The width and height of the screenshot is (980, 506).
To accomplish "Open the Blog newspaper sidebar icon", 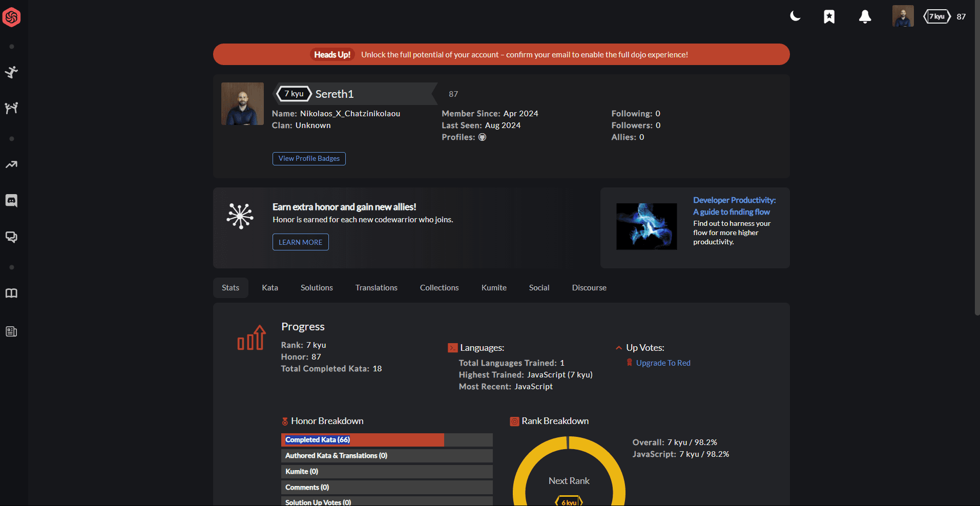I will tap(11, 332).
